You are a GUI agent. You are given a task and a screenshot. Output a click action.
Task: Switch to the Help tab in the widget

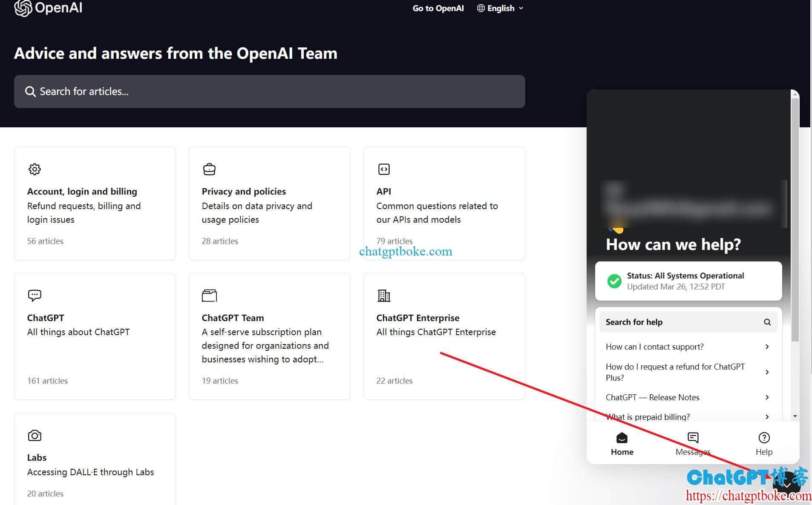point(764,444)
